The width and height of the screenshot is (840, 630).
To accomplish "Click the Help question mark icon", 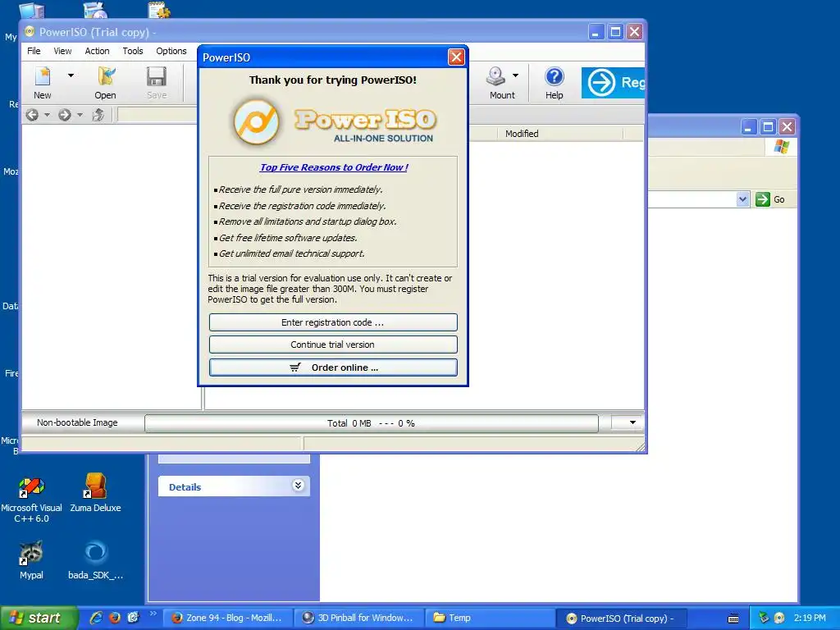I will [x=555, y=76].
